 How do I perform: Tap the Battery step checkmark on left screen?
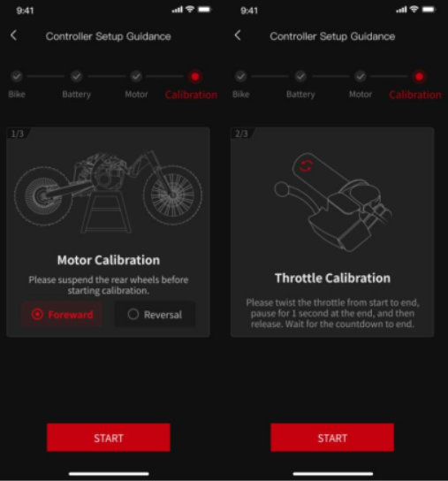coord(76,76)
